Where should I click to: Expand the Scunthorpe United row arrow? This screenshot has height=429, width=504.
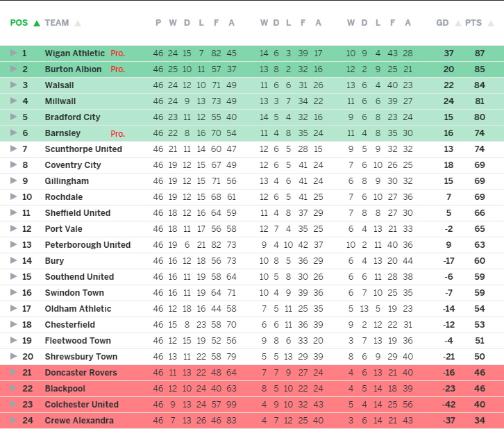pyautogui.click(x=13, y=149)
